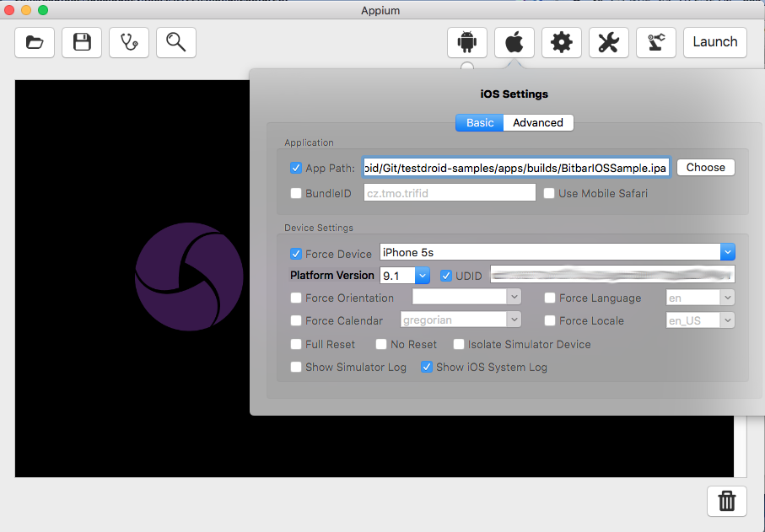The width and height of the screenshot is (765, 532).
Task: Toggle the UDID checkbox
Action: 446,276
